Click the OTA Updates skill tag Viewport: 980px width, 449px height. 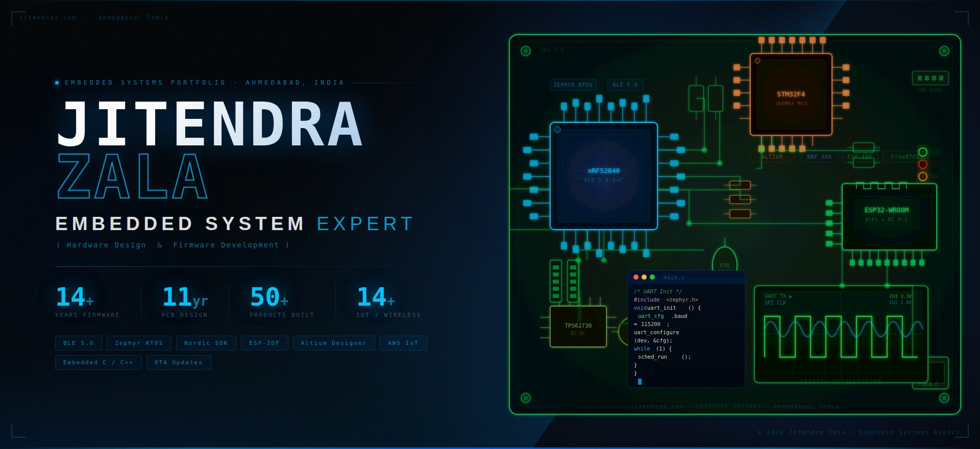(x=179, y=362)
